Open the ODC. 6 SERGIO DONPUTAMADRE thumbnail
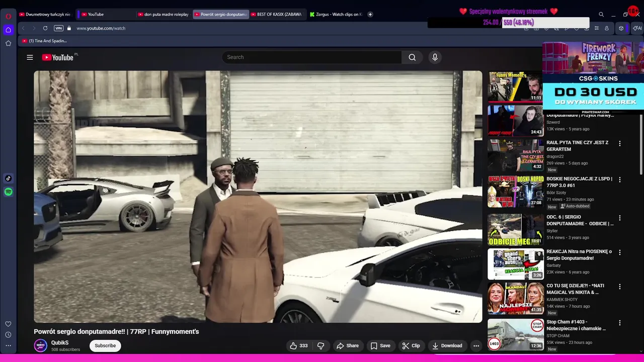The height and width of the screenshot is (362, 644). [x=516, y=230]
